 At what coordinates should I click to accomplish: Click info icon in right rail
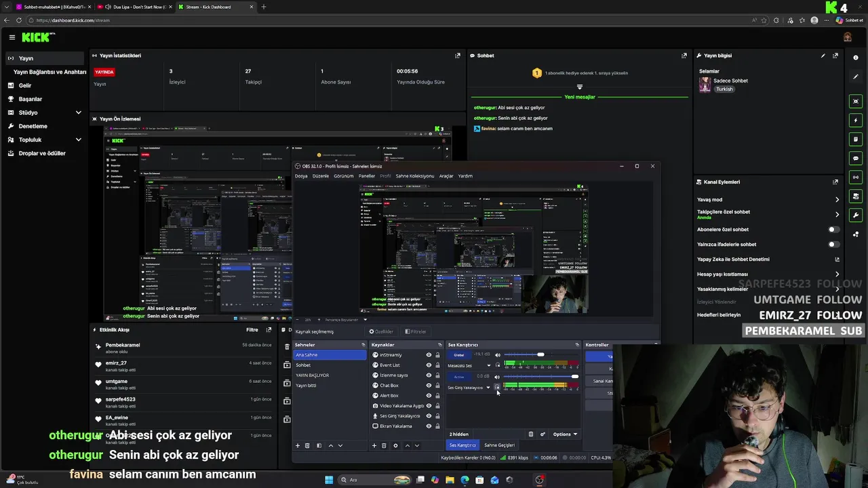tap(856, 58)
